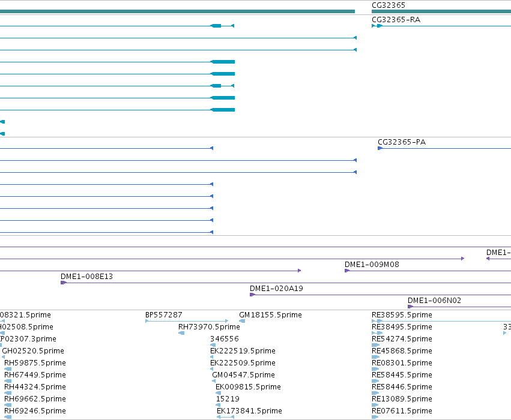Select the EK222509.5prime EST label
The width and height of the screenshot is (511, 420).
tap(243, 362)
